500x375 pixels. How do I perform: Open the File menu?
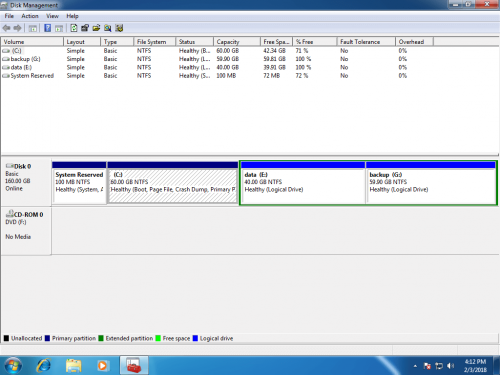tap(9, 16)
